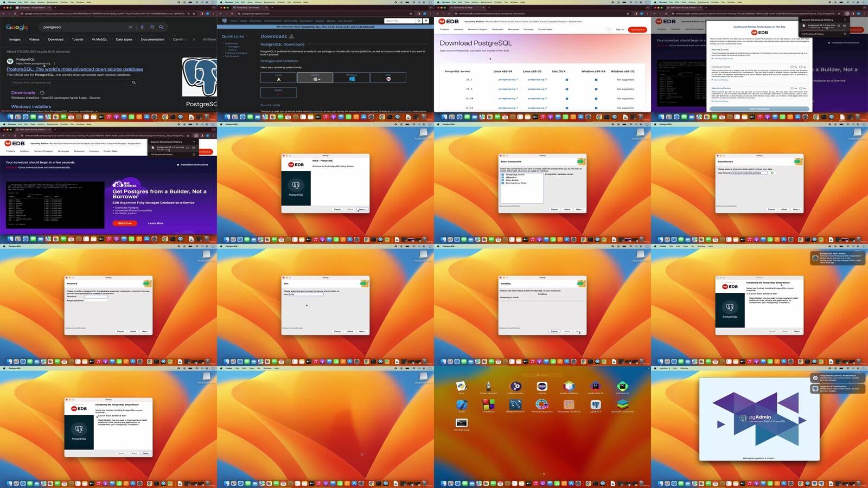
Task: Open the Downloads sublink under the PostgreSQL result
Action: point(23,93)
